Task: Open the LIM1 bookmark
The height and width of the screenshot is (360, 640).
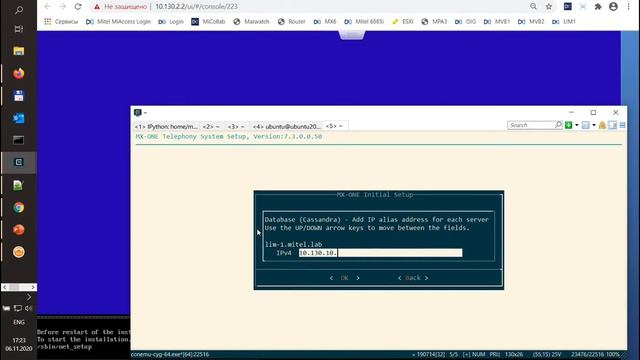Action: point(564,22)
